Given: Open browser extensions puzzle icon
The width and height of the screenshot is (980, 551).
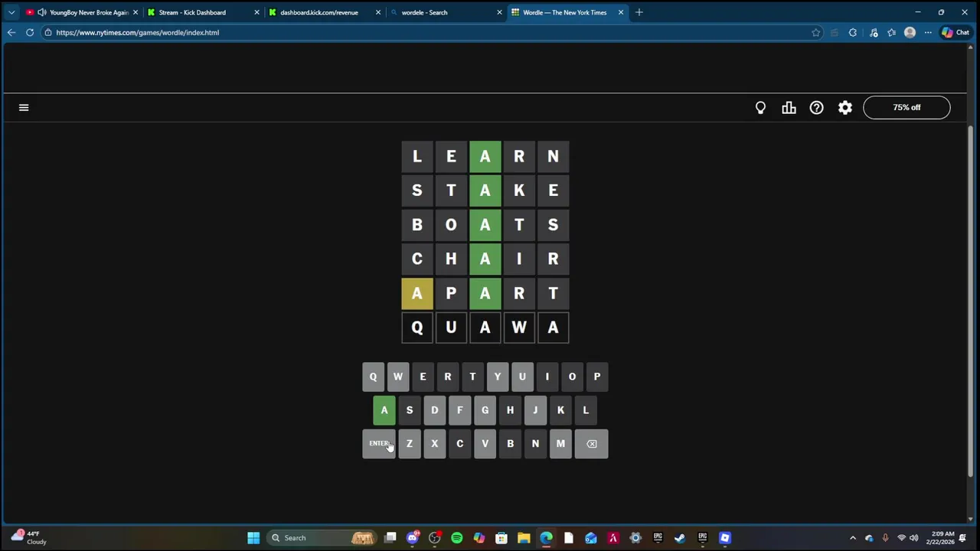Looking at the screenshot, I should (853, 33).
